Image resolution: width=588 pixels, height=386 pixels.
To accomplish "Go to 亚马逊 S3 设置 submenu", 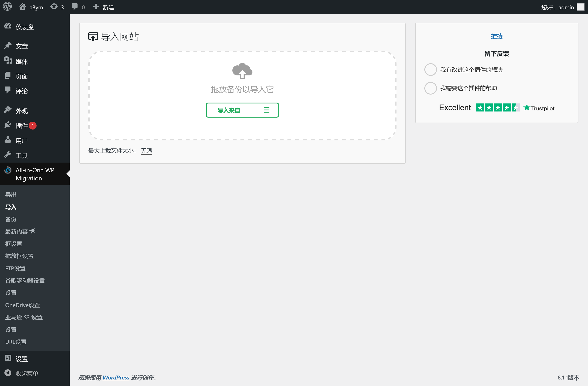I will tap(24, 317).
